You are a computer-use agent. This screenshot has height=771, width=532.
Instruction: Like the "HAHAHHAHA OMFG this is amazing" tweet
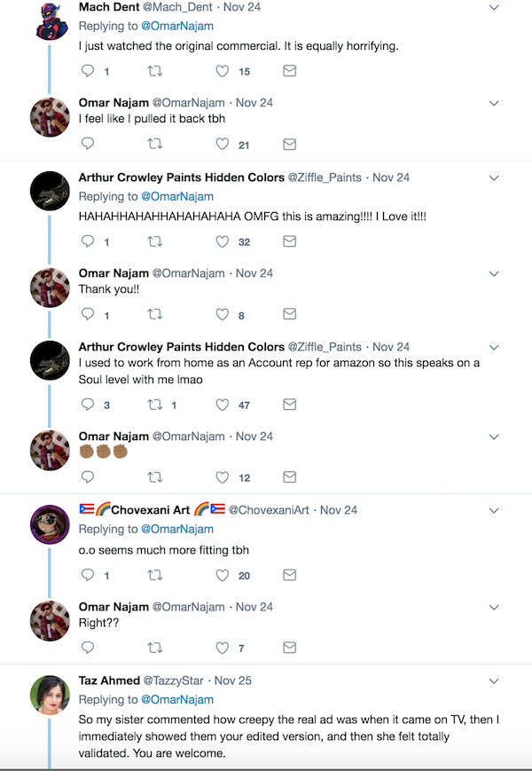[223, 241]
